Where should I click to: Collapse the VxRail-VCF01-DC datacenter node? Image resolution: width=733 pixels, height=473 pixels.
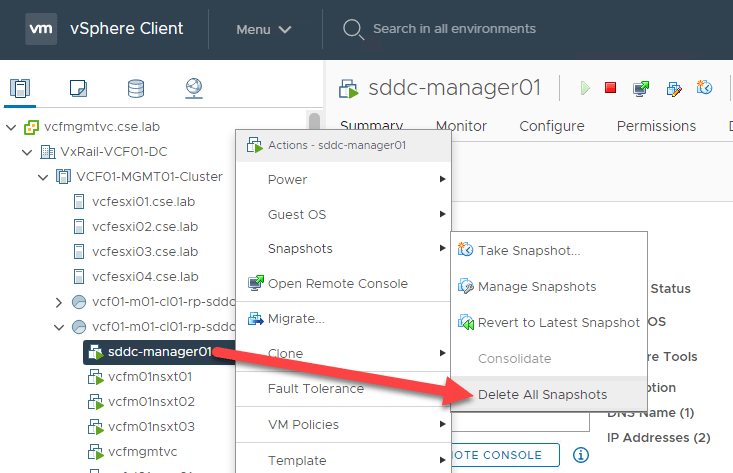coord(27,153)
